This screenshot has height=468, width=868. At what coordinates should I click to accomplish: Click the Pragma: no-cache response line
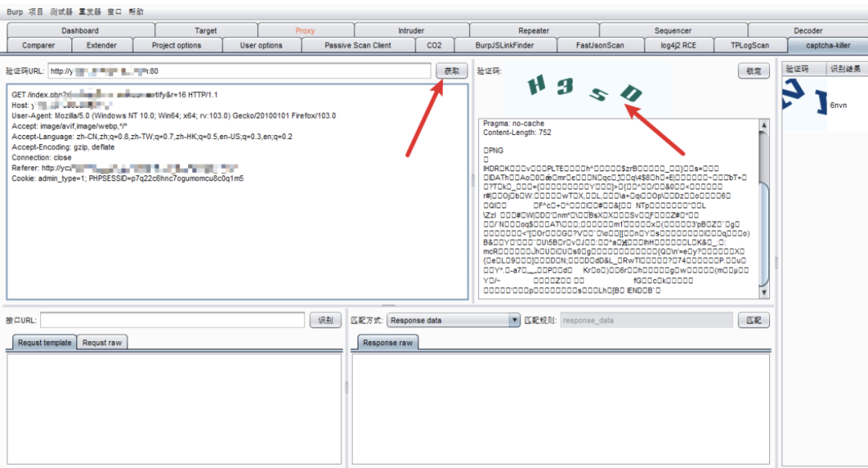pos(514,124)
